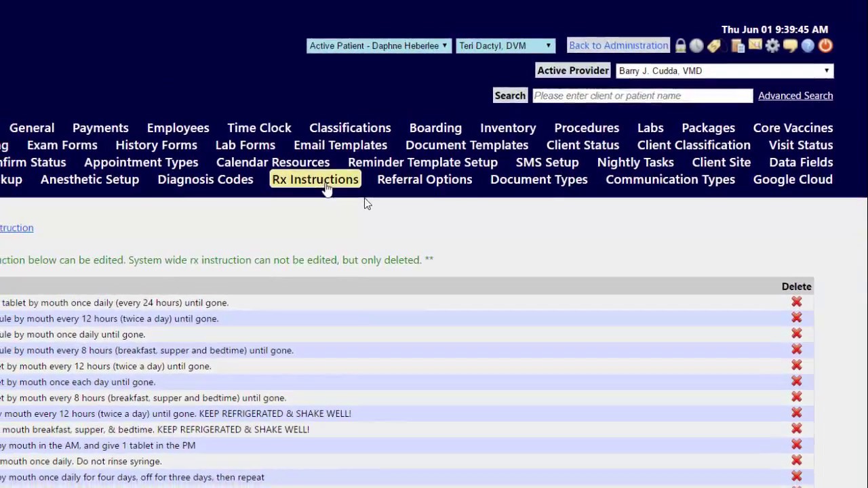
Task: Go to Client Status tab
Action: coord(583,145)
